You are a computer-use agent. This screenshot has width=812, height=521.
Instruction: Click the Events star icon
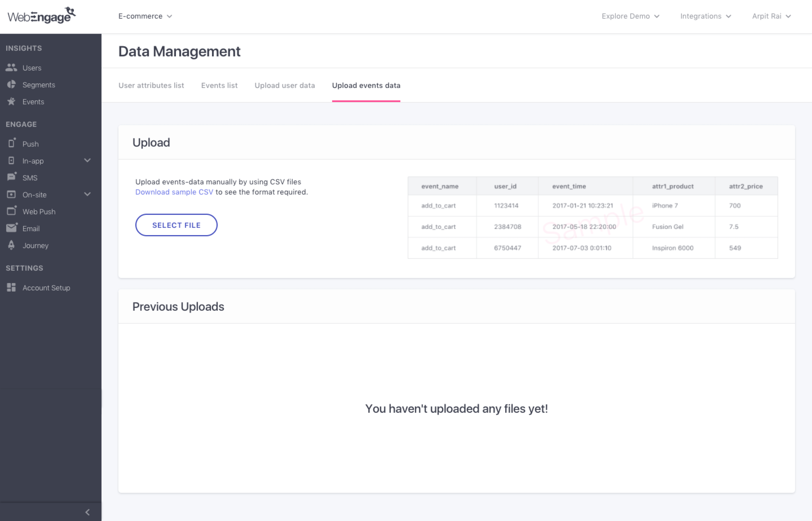click(11, 101)
